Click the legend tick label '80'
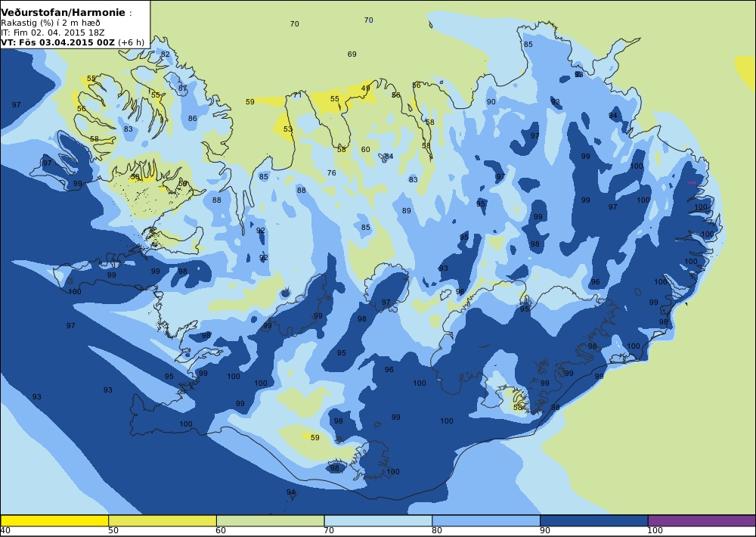Image resolution: width=756 pixels, height=537 pixels. point(437,531)
